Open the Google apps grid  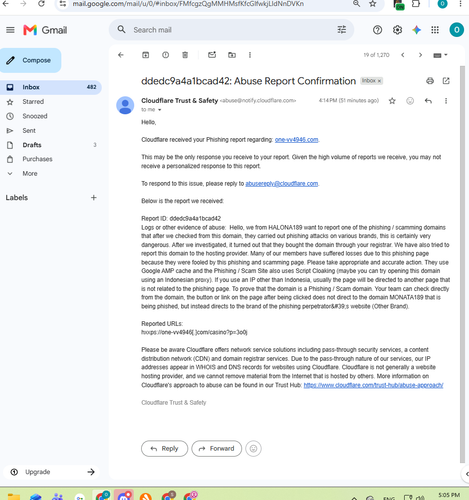click(435, 30)
